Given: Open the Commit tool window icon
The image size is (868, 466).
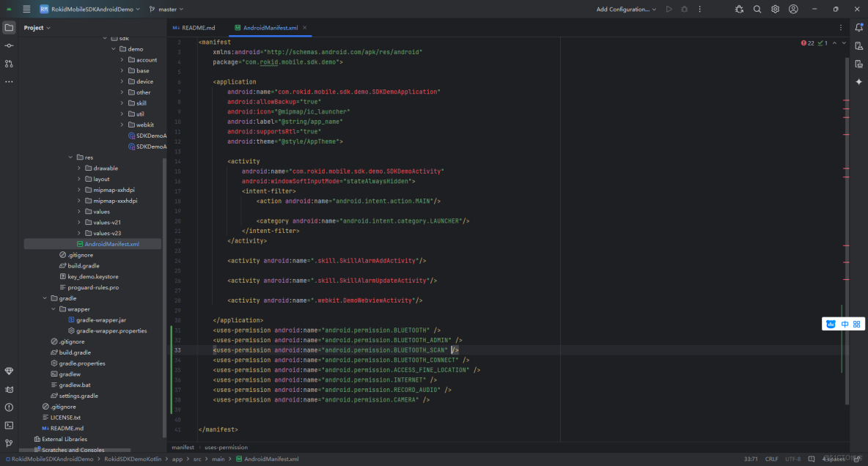Looking at the screenshot, I should (x=9, y=45).
